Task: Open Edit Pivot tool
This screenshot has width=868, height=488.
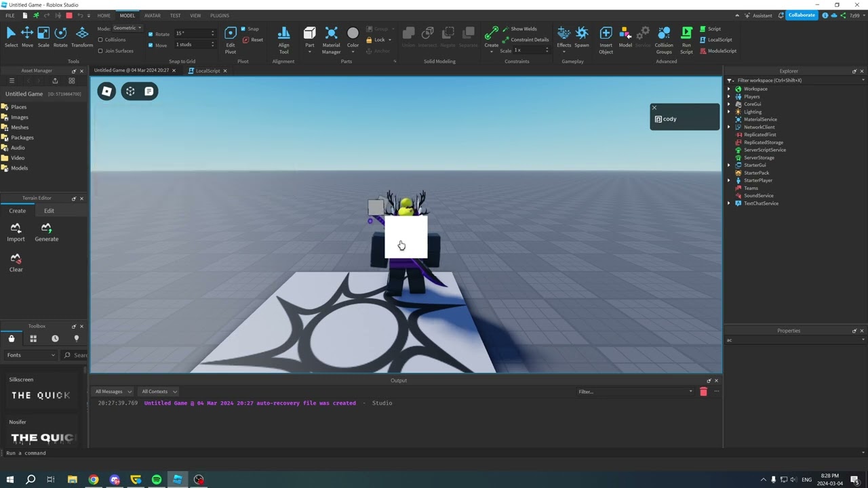Action: 231,39
